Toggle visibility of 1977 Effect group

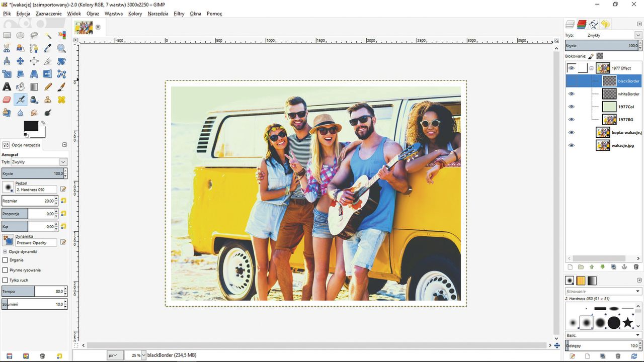571,68
